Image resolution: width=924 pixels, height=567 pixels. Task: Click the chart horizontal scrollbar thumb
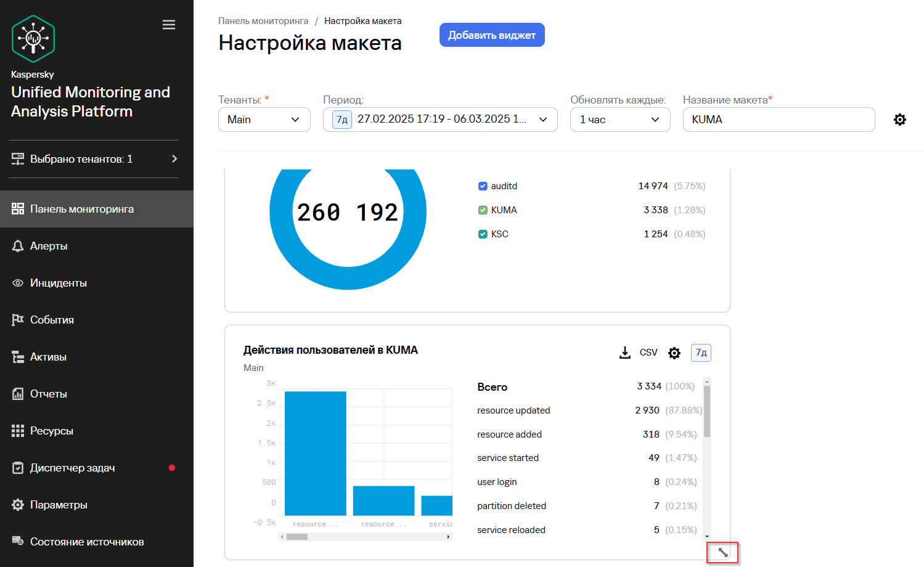point(297,537)
